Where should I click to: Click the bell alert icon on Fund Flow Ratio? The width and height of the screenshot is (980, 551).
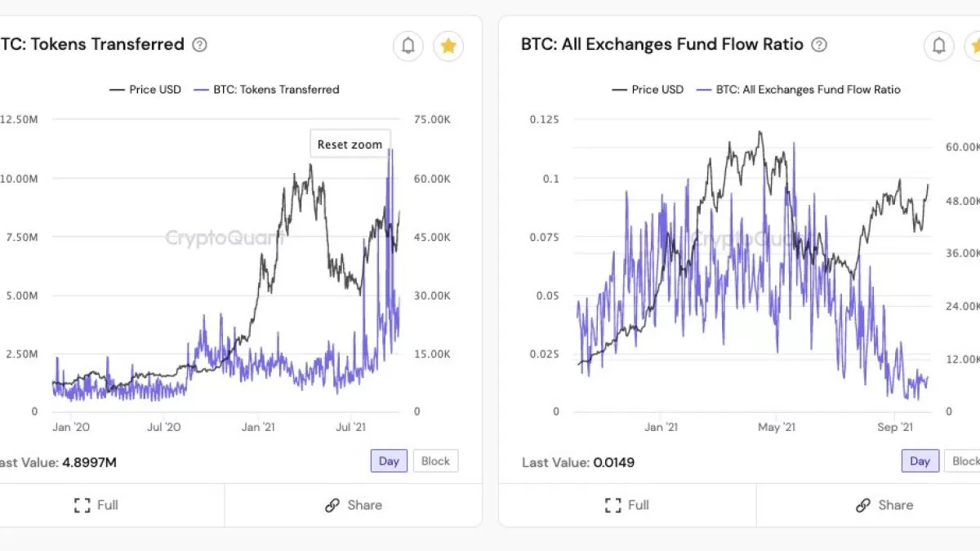[939, 46]
